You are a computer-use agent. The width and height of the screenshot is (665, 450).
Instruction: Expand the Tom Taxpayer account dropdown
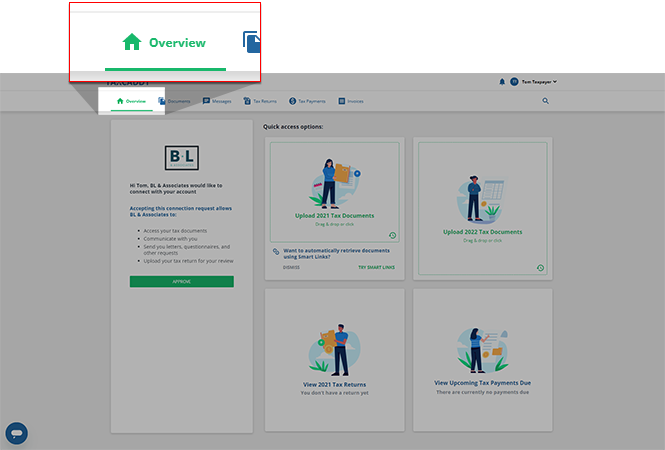click(x=539, y=82)
